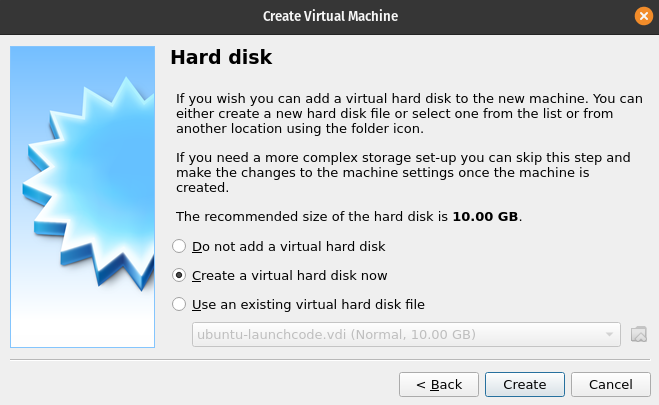Click the folder icon to choose a disk file
Image resolution: width=659 pixels, height=405 pixels.
[x=640, y=333]
